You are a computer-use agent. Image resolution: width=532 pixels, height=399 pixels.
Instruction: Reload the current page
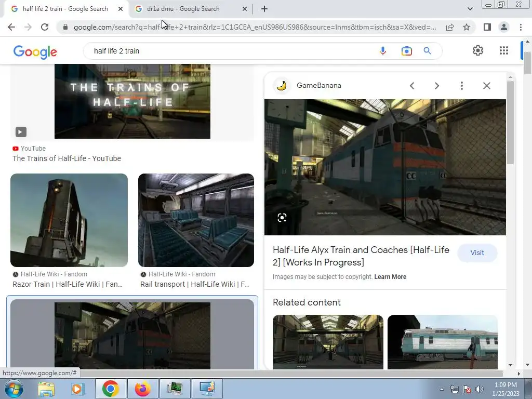tap(45, 27)
